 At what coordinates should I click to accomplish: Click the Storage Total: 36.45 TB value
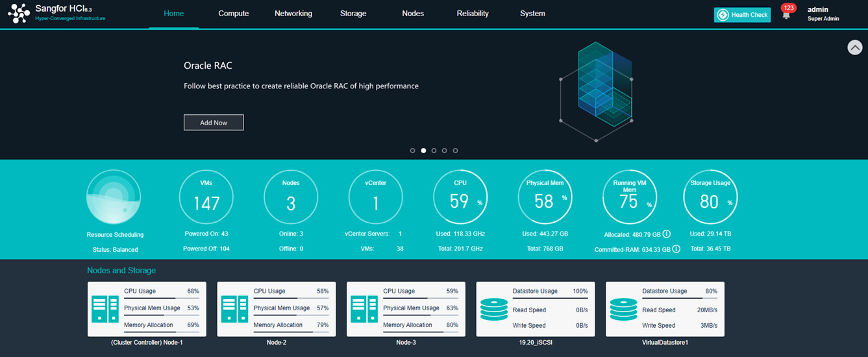click(x=710, y=249)
